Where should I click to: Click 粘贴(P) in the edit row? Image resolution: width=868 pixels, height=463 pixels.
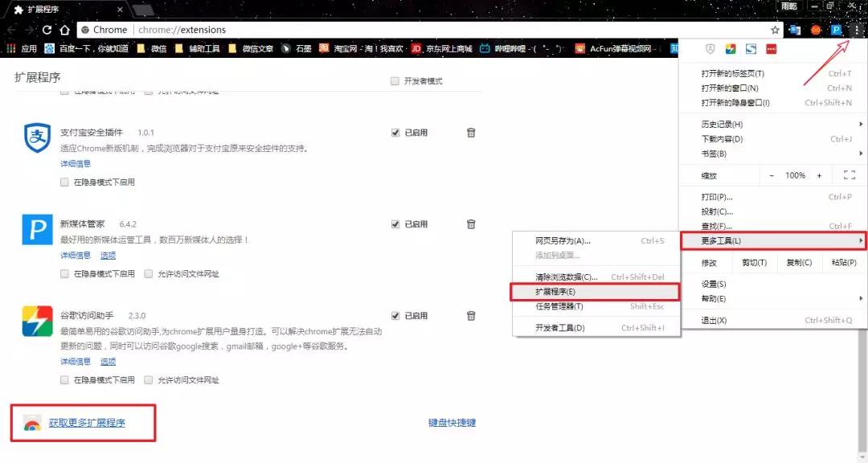tap(844, 263)
